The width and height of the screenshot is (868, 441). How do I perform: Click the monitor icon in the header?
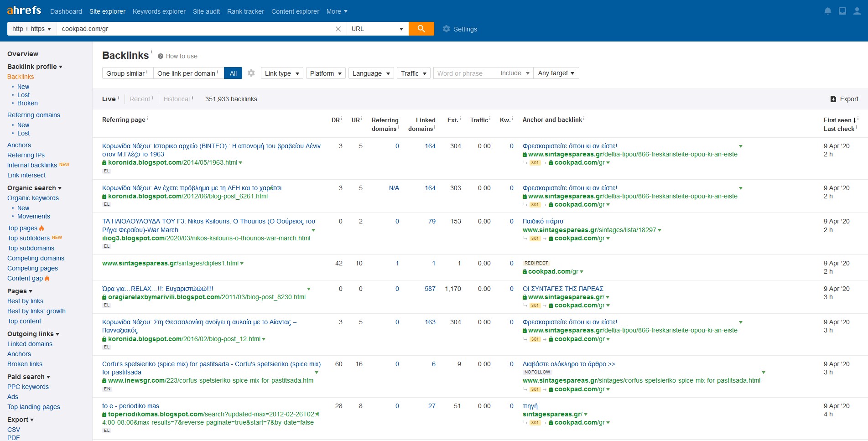pyautogui.click(x=842, y=11)
